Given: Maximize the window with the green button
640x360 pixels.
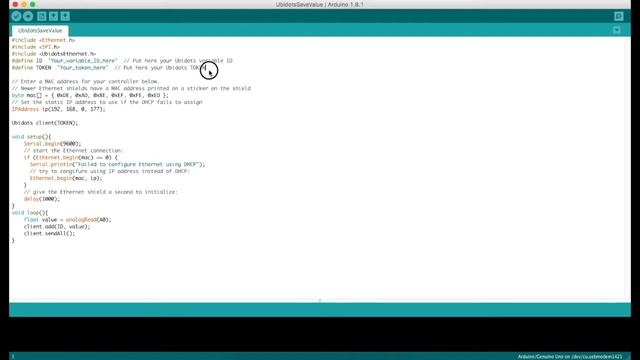Looking at the screenshot, I should 33,4.
